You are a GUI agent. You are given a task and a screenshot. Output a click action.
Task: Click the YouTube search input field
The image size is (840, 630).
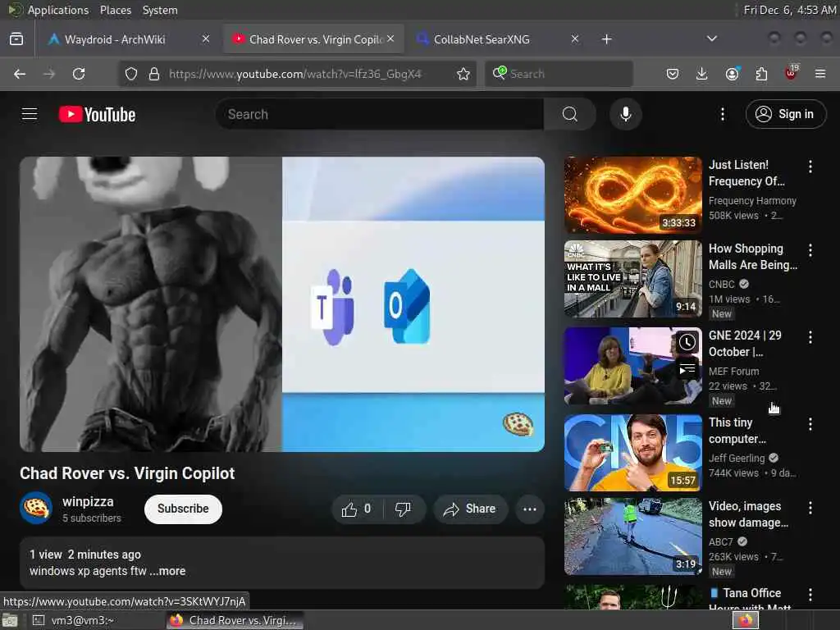click(381, 114)
